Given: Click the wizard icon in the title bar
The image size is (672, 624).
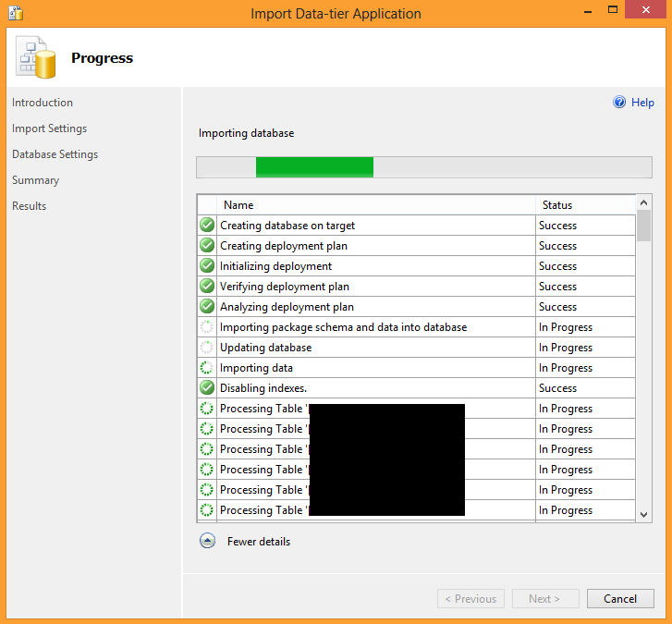Looking at the screenshot, I should (x=16, y=13).
